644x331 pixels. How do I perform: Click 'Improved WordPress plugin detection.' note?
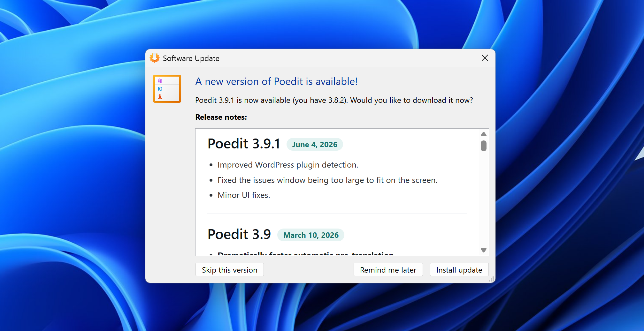click(x=288, y=165)
